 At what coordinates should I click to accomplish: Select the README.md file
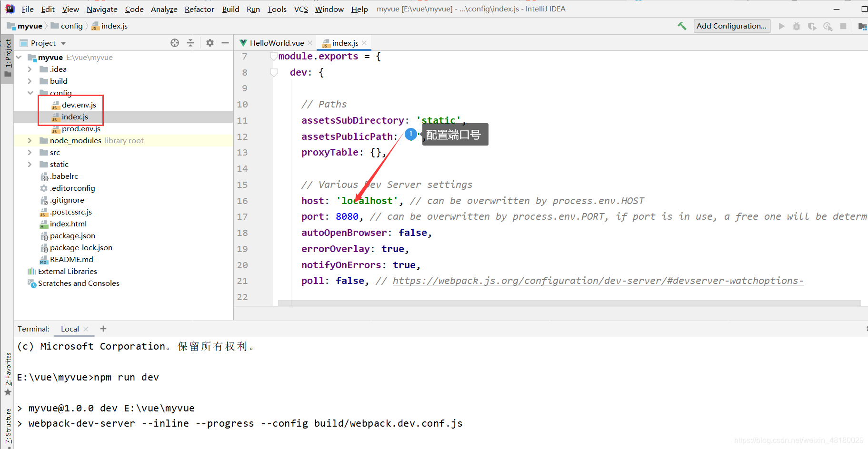(67, 259)
